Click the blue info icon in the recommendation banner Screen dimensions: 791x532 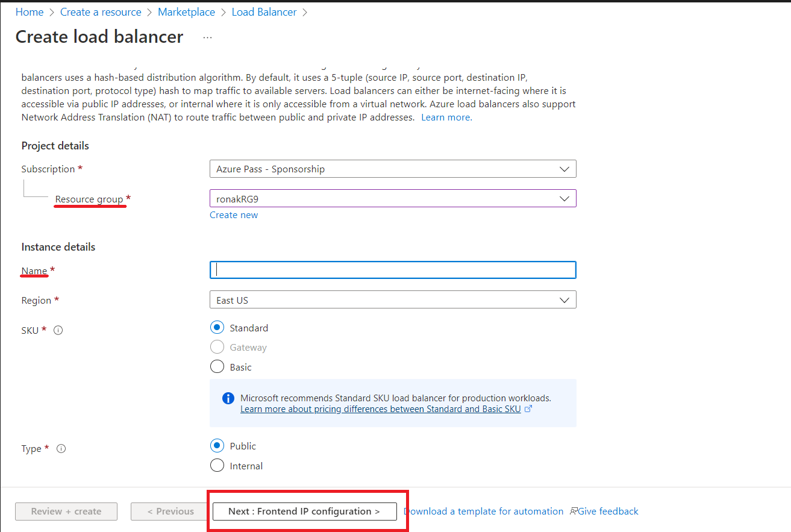[227, 398]
